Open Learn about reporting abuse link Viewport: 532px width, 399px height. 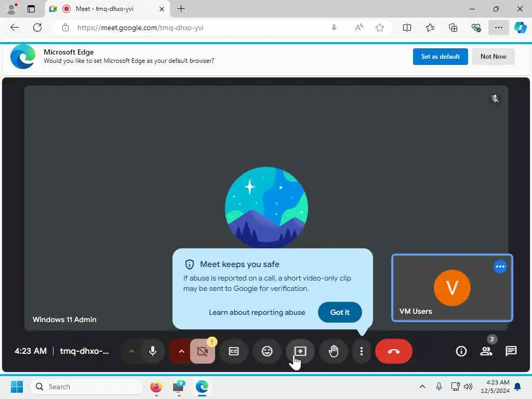(x=257, y=312)
